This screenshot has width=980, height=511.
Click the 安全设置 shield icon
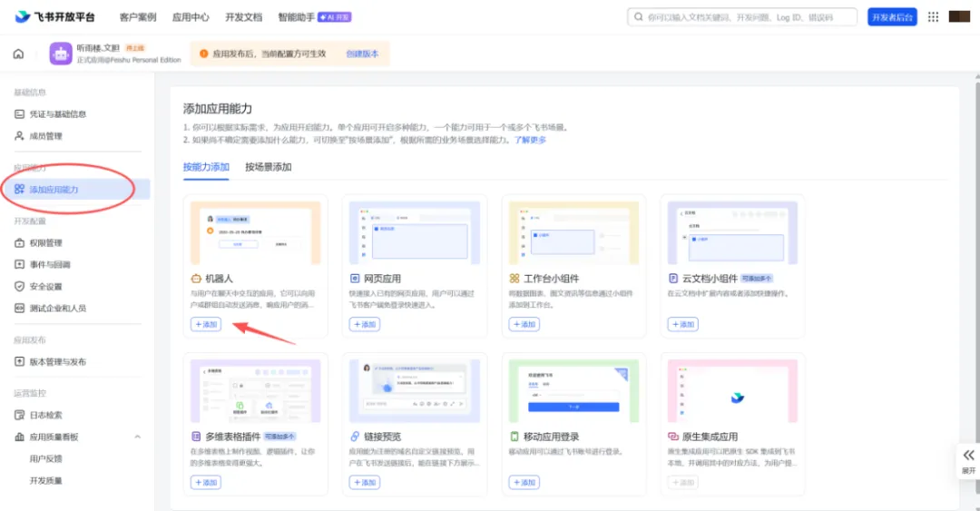coord(19,287)
